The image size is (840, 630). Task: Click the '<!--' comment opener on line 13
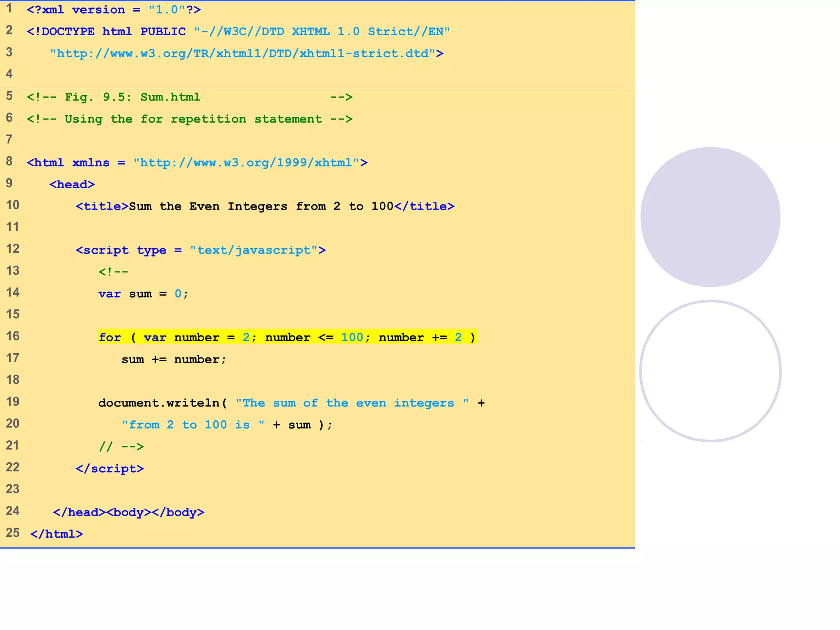coord(113,272)
